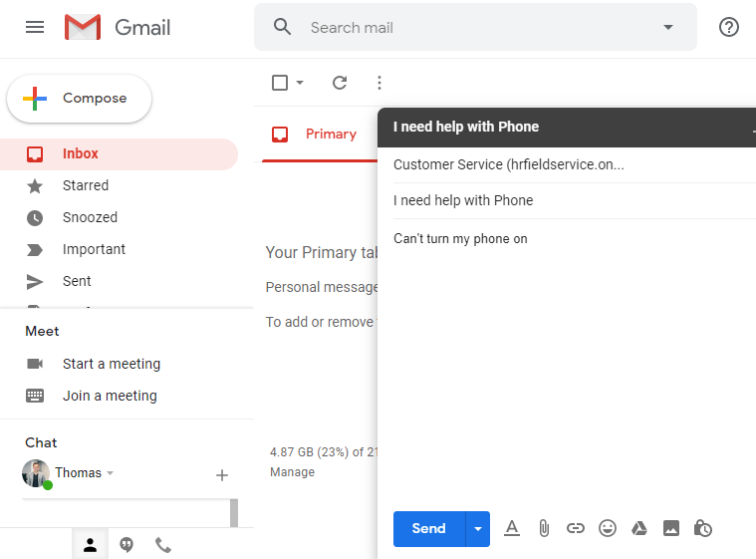This screenshot has height=559, width=756.
Task: Show advanced search options dropdown
Action: (x=668, y=27)
